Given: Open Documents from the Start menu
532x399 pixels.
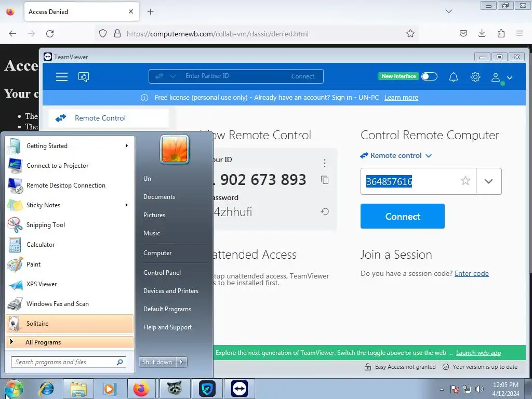Looking at the screenshot, I should point(159,197).
